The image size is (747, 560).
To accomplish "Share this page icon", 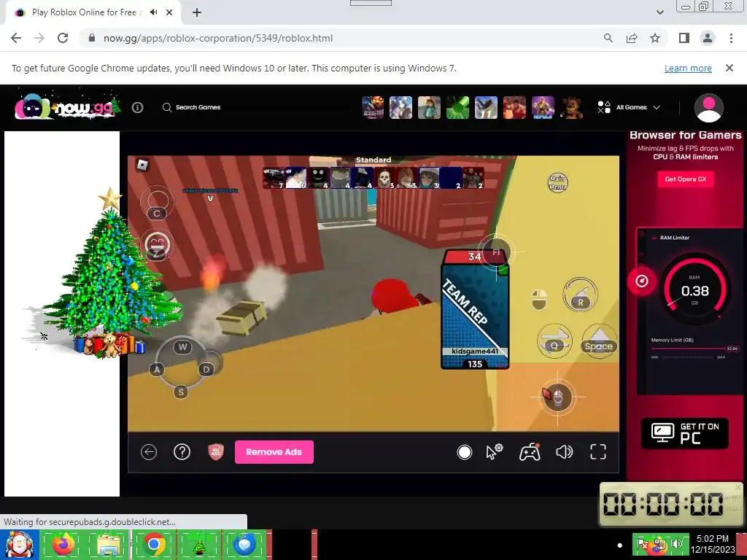I will (632, 38).
